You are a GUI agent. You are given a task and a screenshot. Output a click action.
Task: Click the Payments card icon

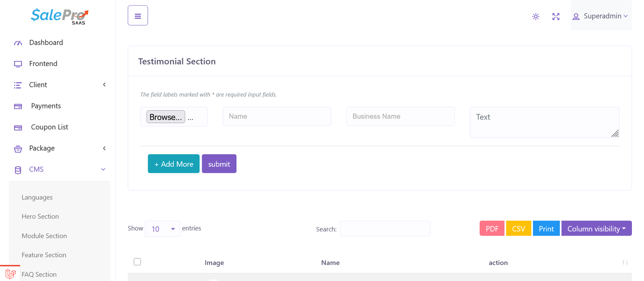point(18,106)
